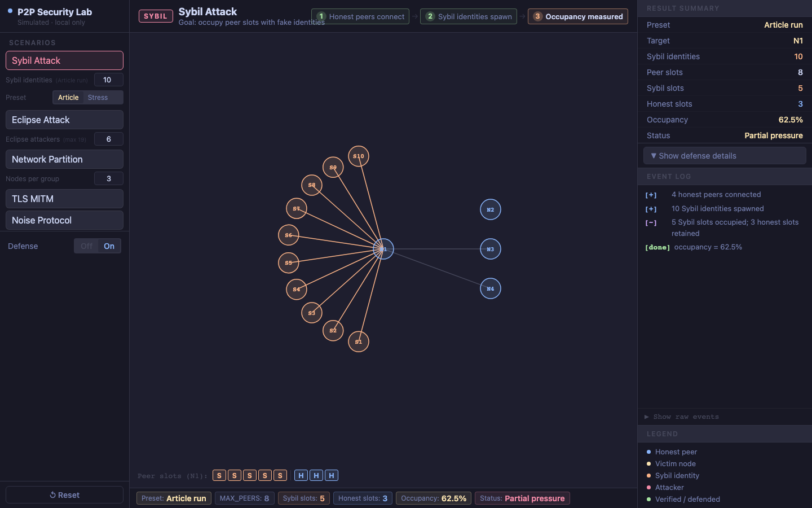Click the Preset: Article run status chip

point(174,498)
